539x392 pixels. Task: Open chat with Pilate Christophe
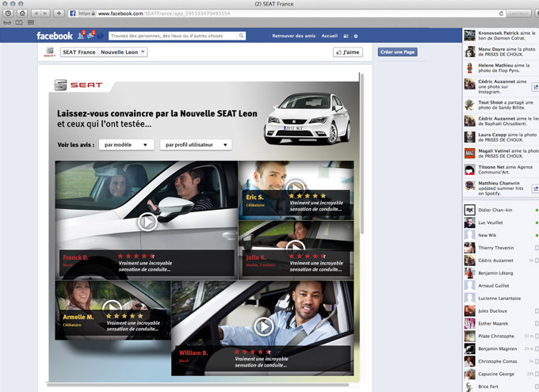[501, 336]
